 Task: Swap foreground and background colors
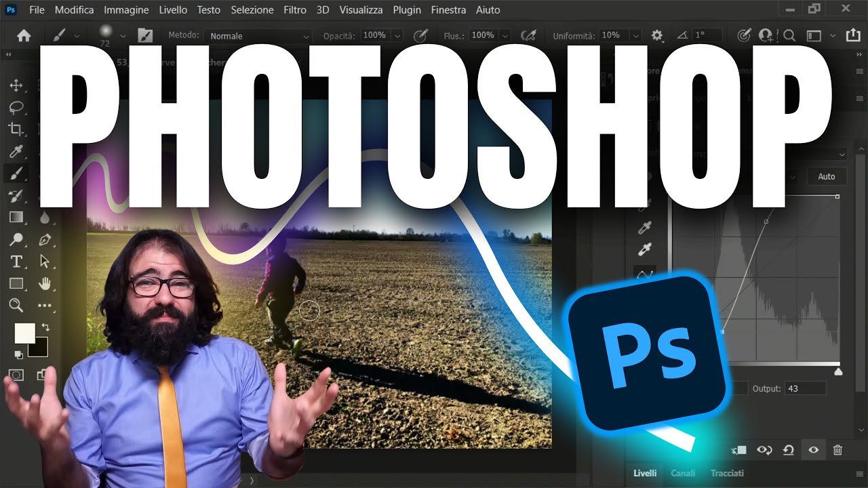(x=45, y=327)
